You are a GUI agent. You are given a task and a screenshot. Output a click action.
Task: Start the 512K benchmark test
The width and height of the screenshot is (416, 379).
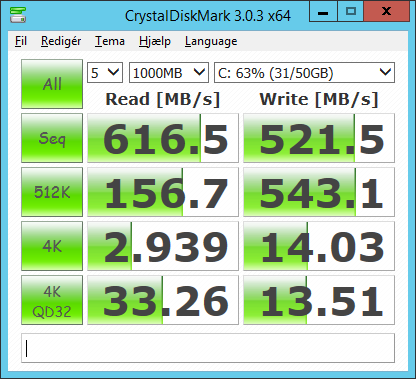click(x=52, y=192)
